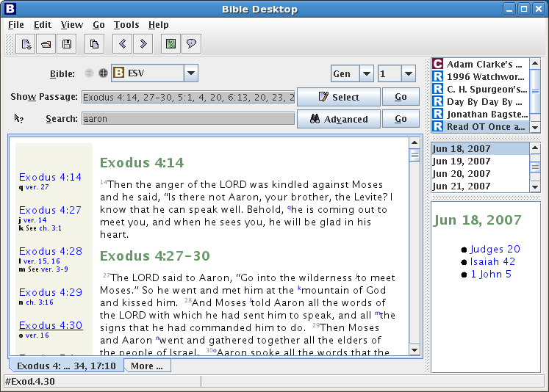
Task: Click the minus icon beside Bible label
Action: coord(90,73)
